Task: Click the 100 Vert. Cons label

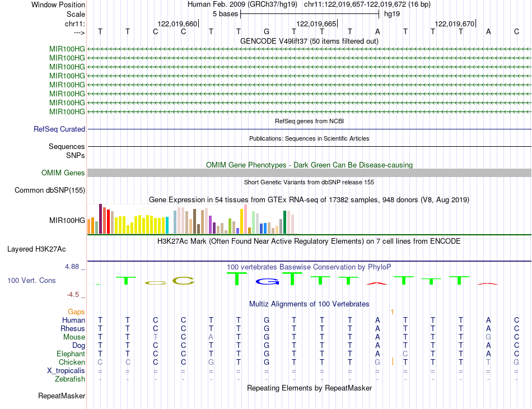Action: pos(31,280)
